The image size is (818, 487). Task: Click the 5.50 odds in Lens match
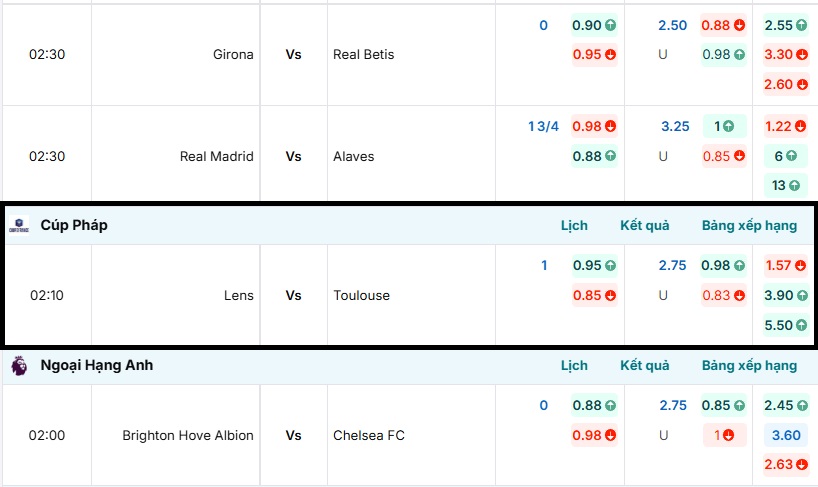779,325
